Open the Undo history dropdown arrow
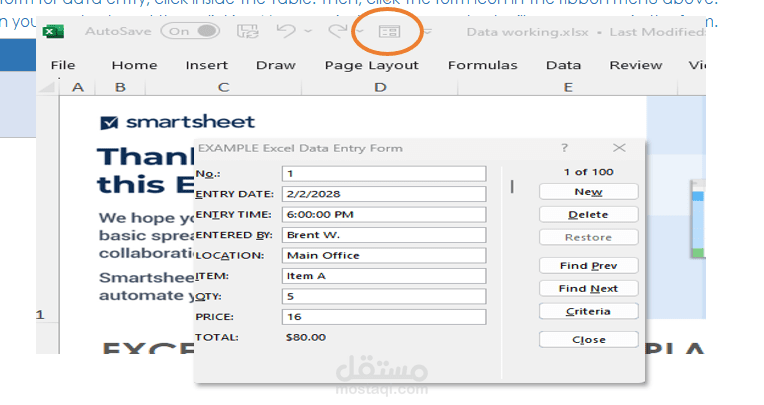 point(308,31)
